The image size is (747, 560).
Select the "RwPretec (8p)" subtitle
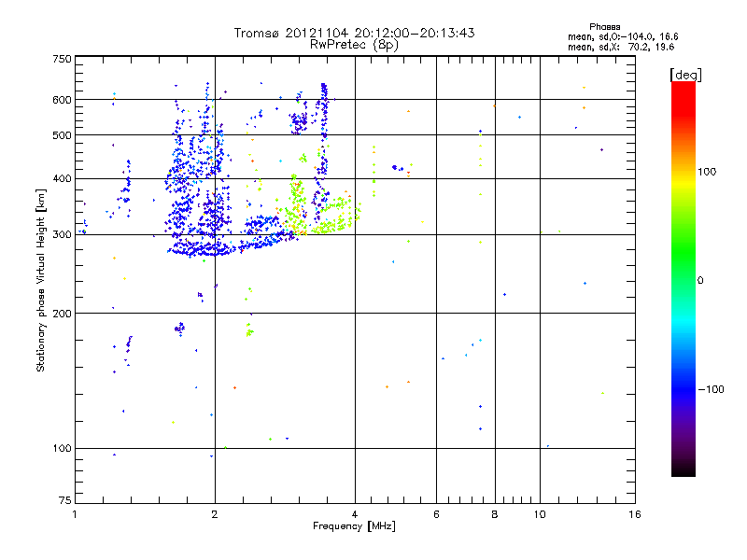click(x=354, y=45)
